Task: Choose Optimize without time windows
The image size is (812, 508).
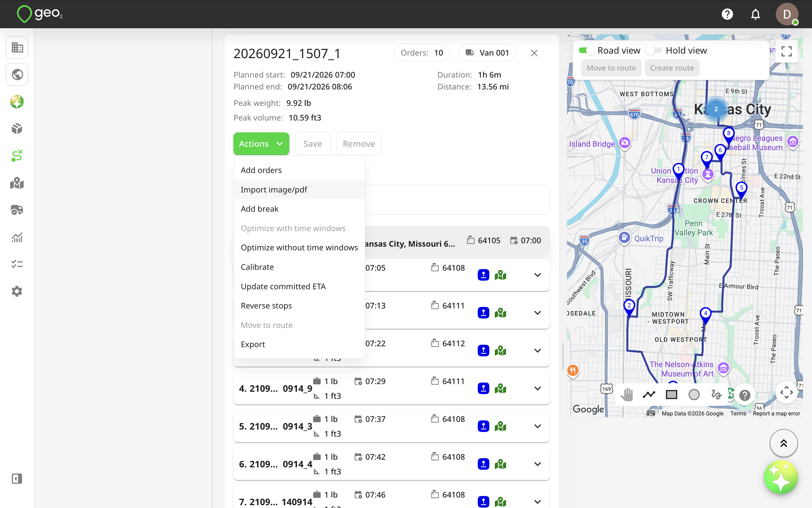Action: tap(299, 248)
